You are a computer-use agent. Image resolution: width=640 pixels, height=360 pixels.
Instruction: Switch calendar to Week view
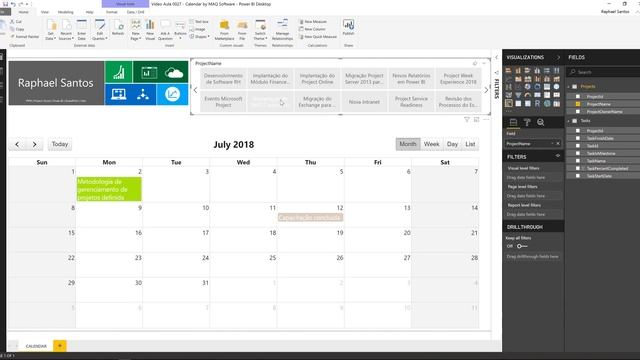pos(431,144)
